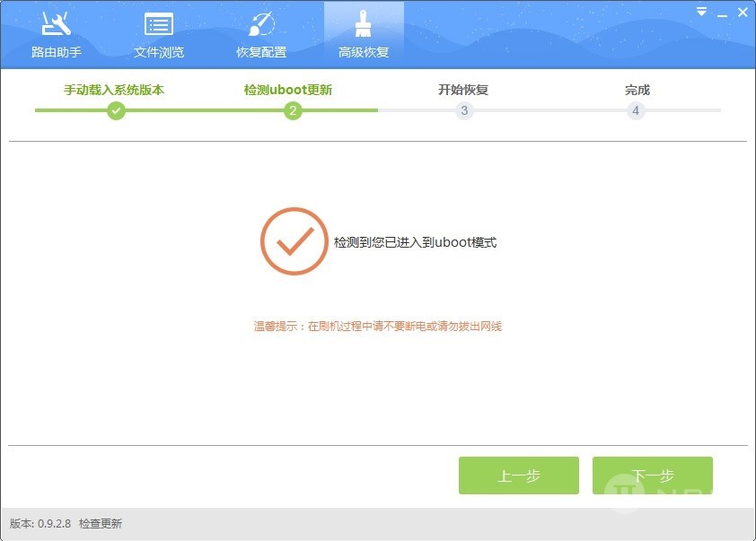Open the title bar dropdown menu arrow
The height and width of the screenshot is (541, 756).
coord(701,12)
